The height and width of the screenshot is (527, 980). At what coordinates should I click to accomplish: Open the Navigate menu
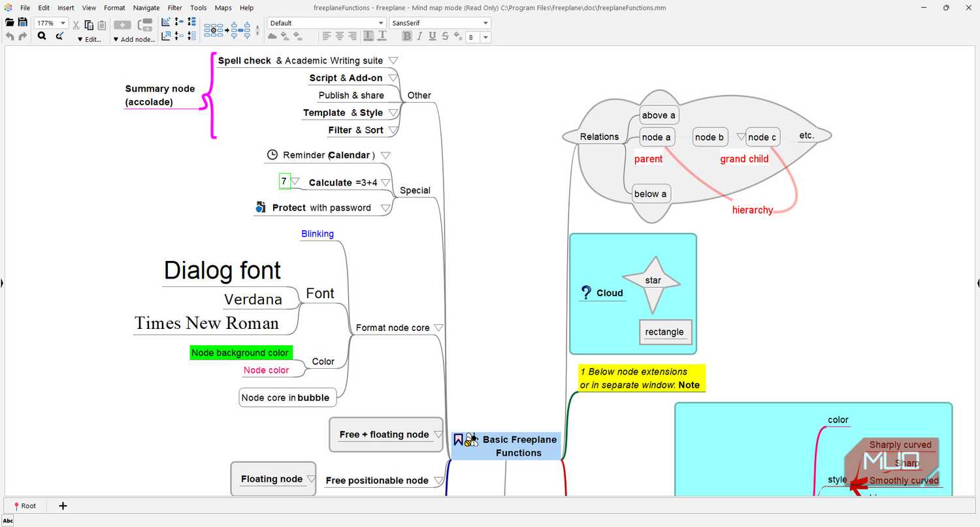146,8
